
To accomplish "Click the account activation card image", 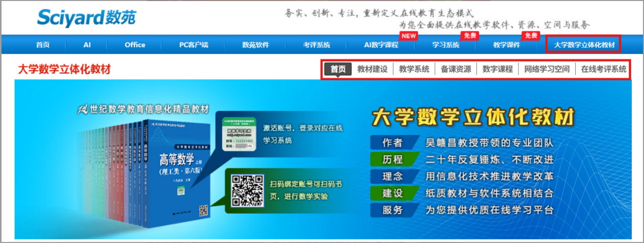I will coord(238,135).
